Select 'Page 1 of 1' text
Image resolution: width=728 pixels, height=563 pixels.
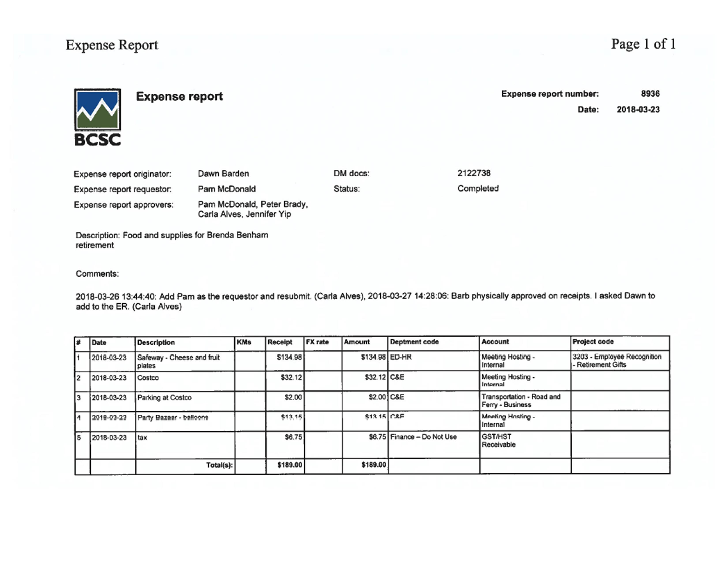[x=643, y=44]
